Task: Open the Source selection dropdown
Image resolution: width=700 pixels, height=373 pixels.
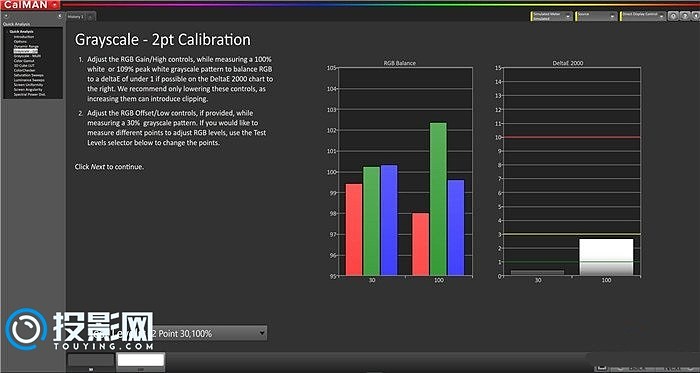Action: tap(596, 17)
